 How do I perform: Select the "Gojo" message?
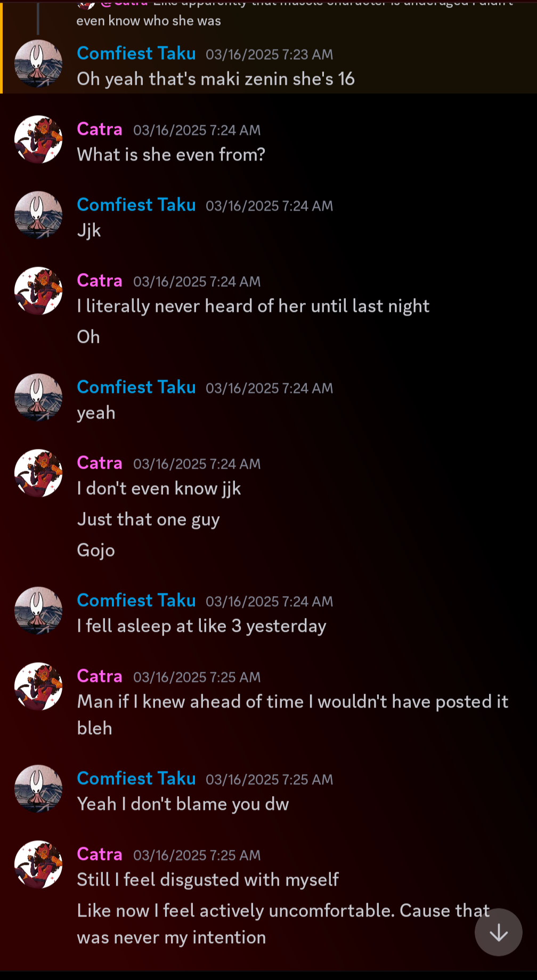click(x=96, y=550)
